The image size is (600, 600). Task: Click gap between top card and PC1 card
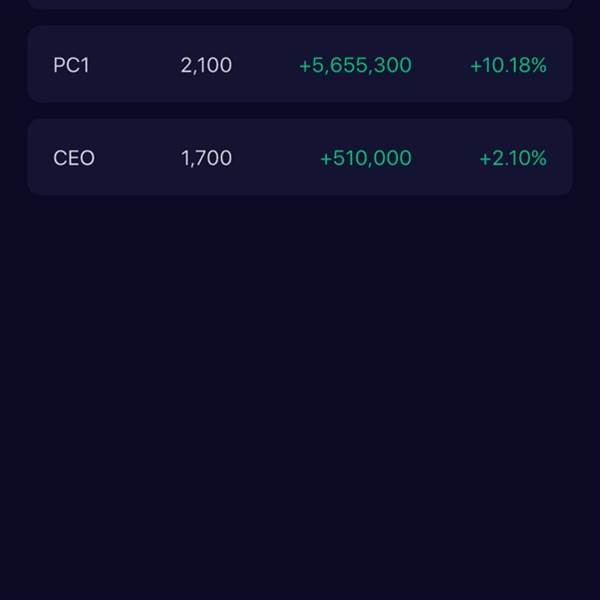[x=300, y=18]
